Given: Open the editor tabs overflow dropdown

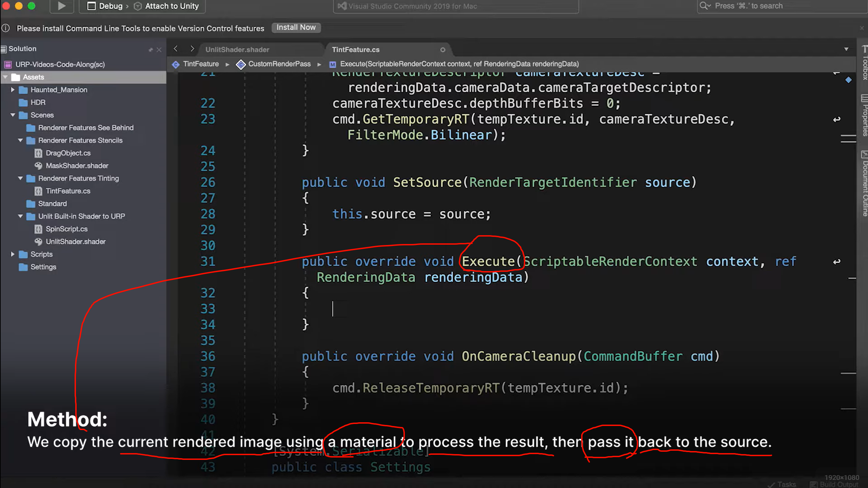Looking at the screenshot, I should pos(846,49).
